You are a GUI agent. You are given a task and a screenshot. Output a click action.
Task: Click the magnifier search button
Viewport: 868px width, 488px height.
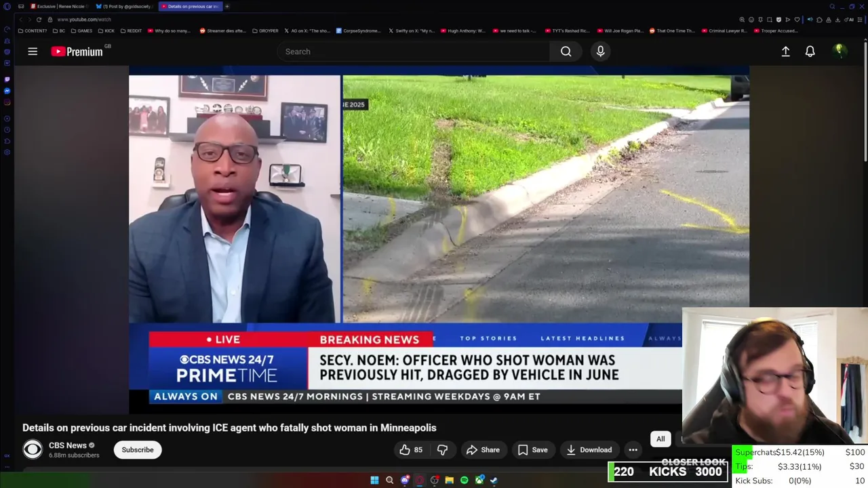coord(566,52)
